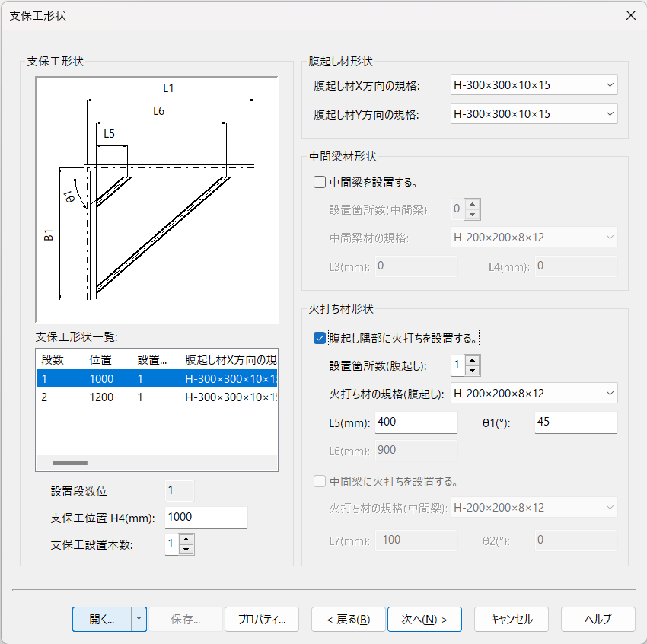Click the 設置段数位 field

(180, 491)
